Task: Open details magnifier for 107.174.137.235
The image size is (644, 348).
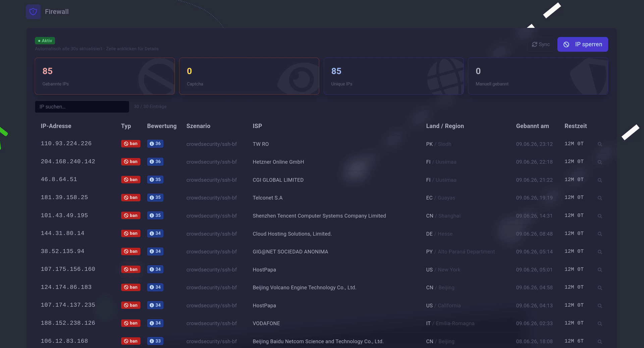Action: pos(600,306)
